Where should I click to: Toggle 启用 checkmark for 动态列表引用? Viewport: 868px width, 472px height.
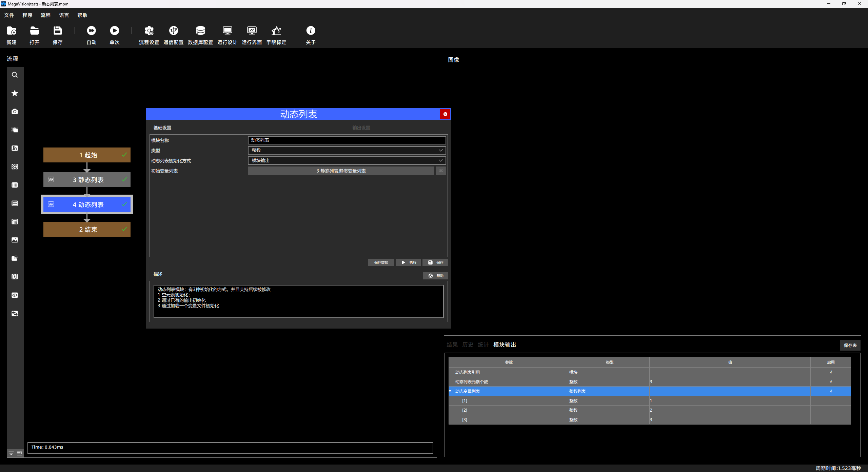pos(831,372)
